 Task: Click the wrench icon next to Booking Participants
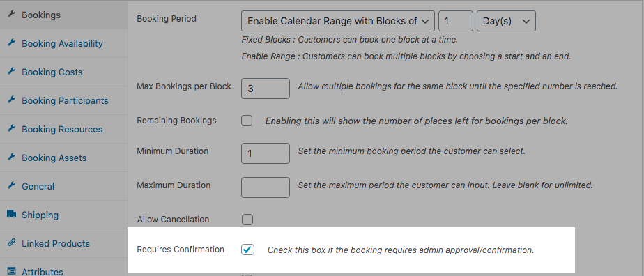tap(11, 100)
